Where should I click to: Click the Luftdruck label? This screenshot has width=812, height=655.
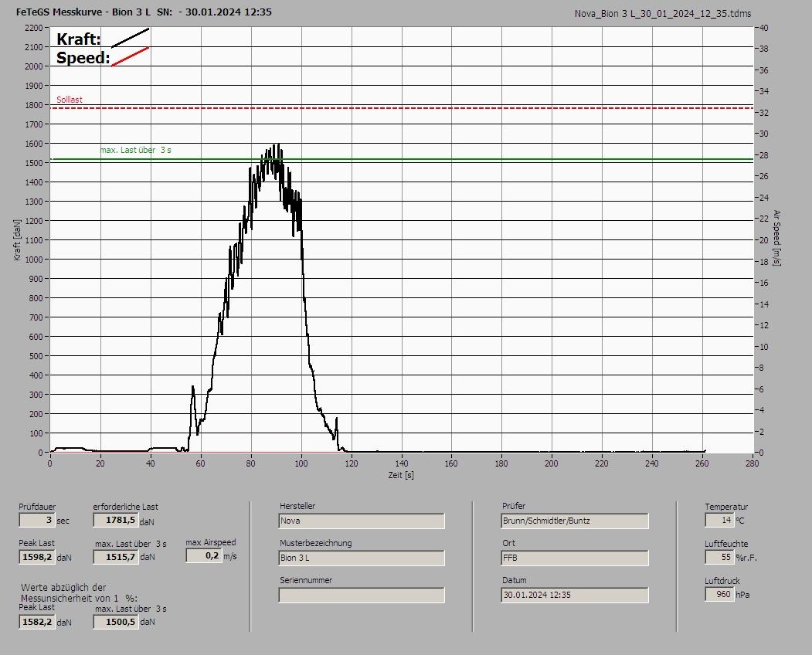(x=722, y=581)
